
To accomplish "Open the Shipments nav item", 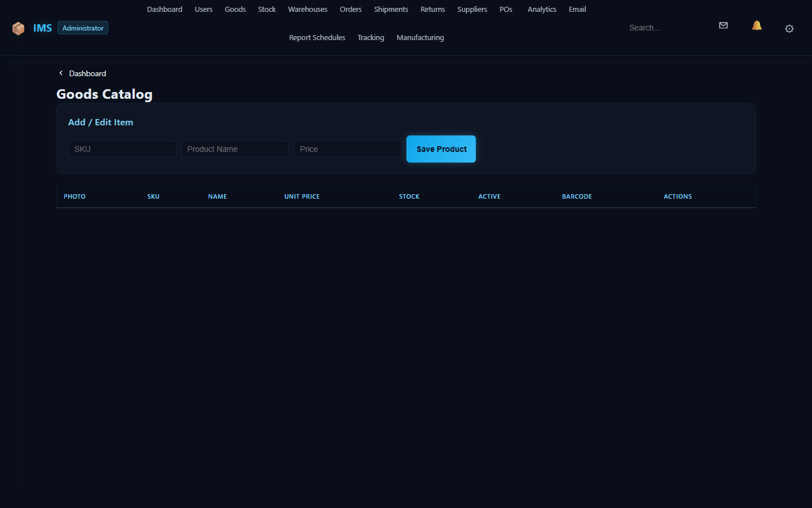I will 391,10.
